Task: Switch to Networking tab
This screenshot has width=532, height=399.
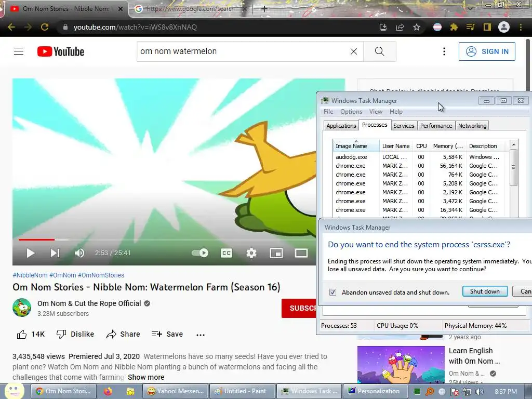Action: [472, 126]
